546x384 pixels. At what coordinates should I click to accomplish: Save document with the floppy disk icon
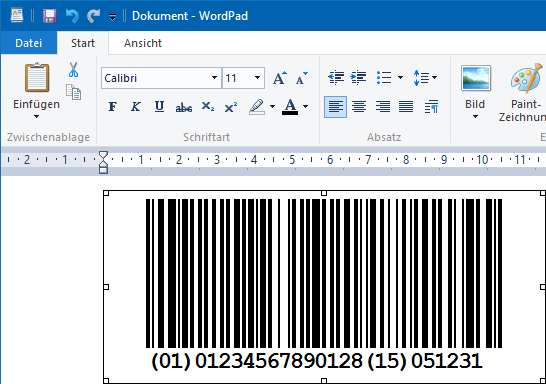point(50,16)
